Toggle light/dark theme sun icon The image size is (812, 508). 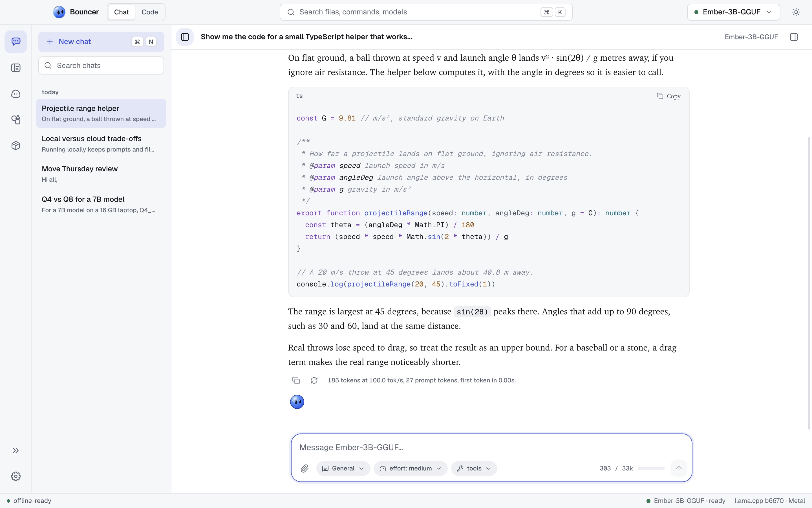click(796, 12)
